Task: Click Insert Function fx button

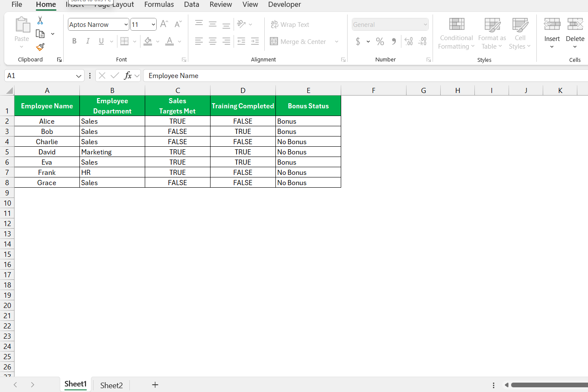Action: (x=128, y=75)
